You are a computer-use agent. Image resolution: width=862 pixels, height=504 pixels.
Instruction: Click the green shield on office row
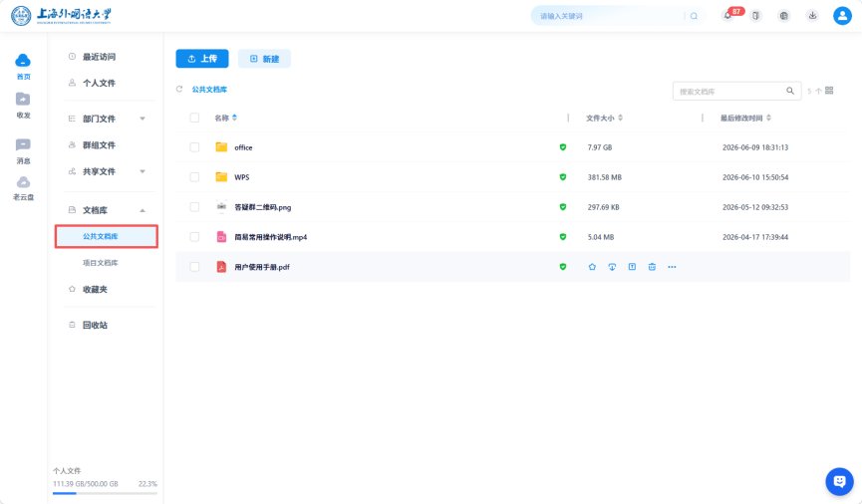(x=562, y=147)
